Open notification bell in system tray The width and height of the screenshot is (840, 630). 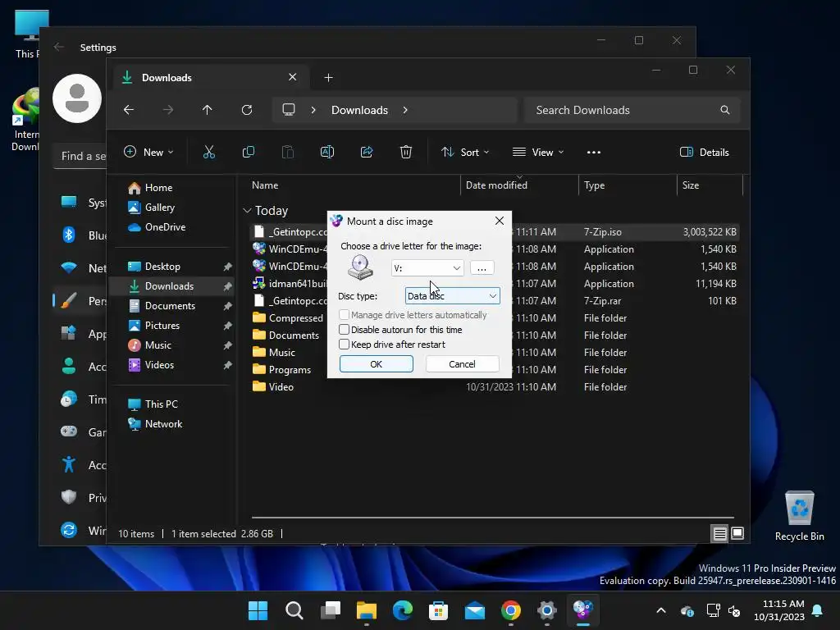(817, 610)
